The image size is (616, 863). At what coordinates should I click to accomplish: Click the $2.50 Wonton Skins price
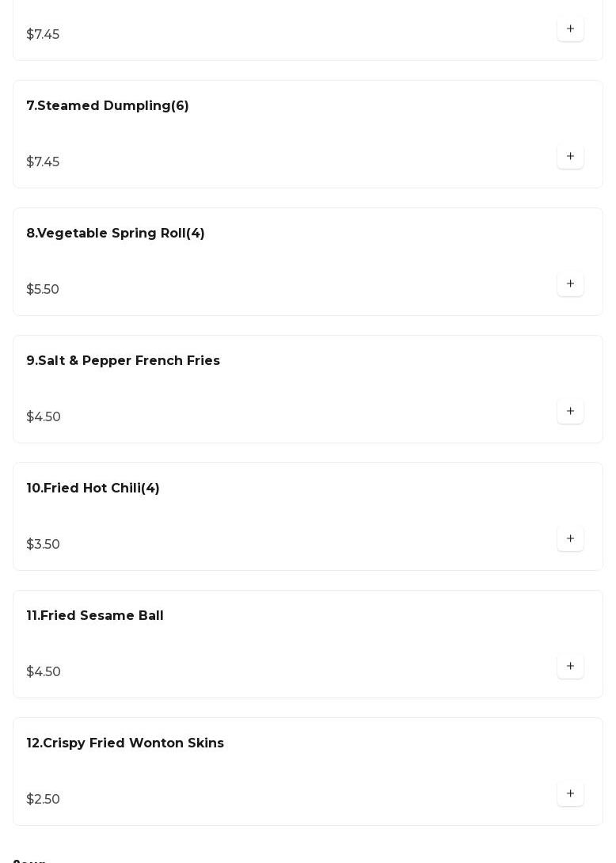click(44, 800)
